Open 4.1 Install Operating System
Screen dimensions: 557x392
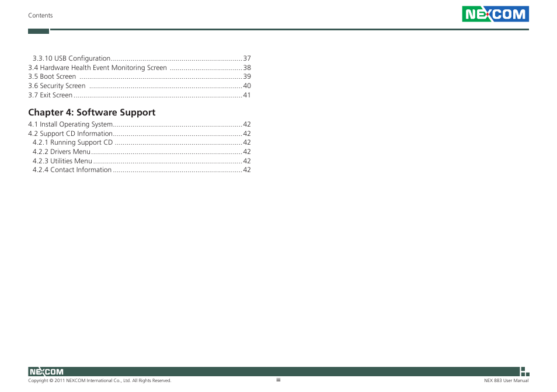point(140,124)
